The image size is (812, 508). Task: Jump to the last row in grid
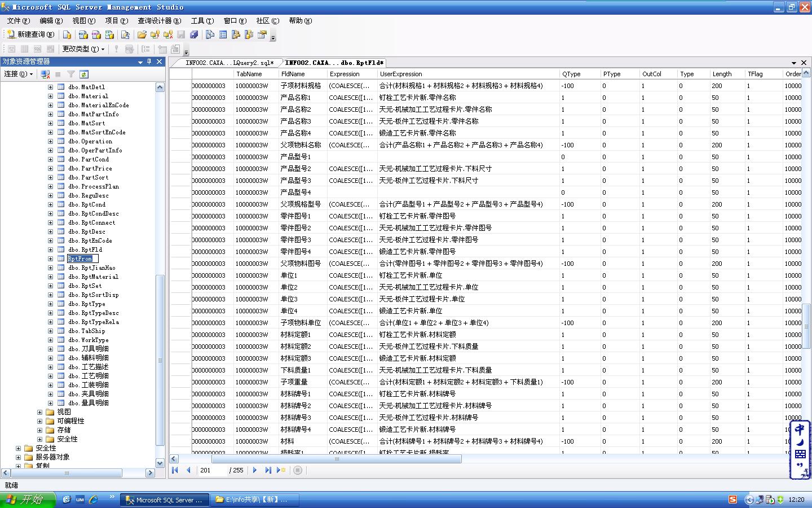pyautogui.click(x=268, y=470)
